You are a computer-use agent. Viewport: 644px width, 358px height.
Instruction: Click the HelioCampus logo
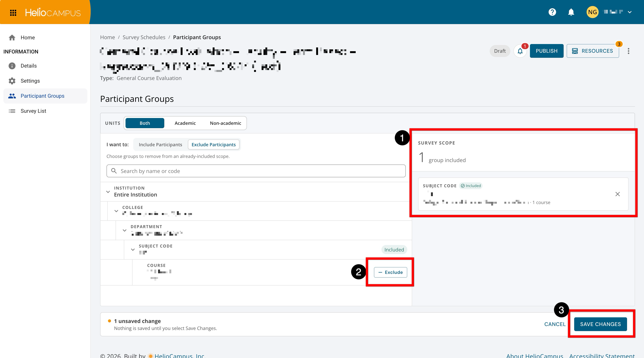53,12
